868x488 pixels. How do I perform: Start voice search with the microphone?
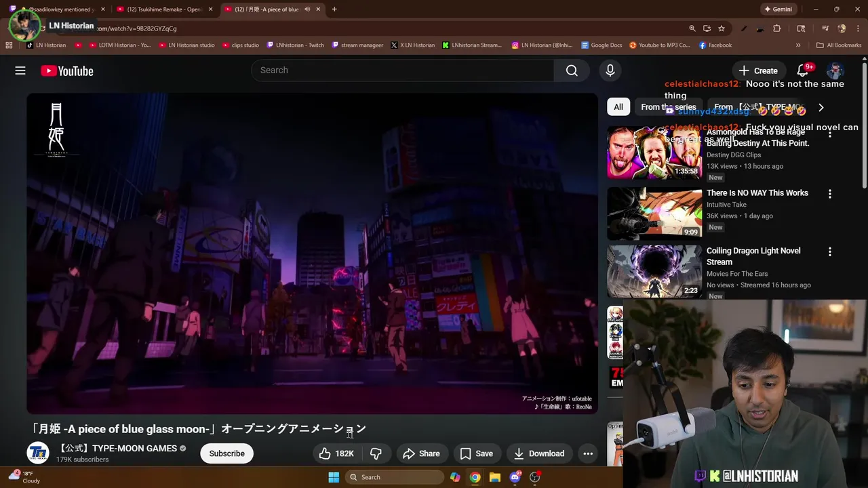click(610, 70)
